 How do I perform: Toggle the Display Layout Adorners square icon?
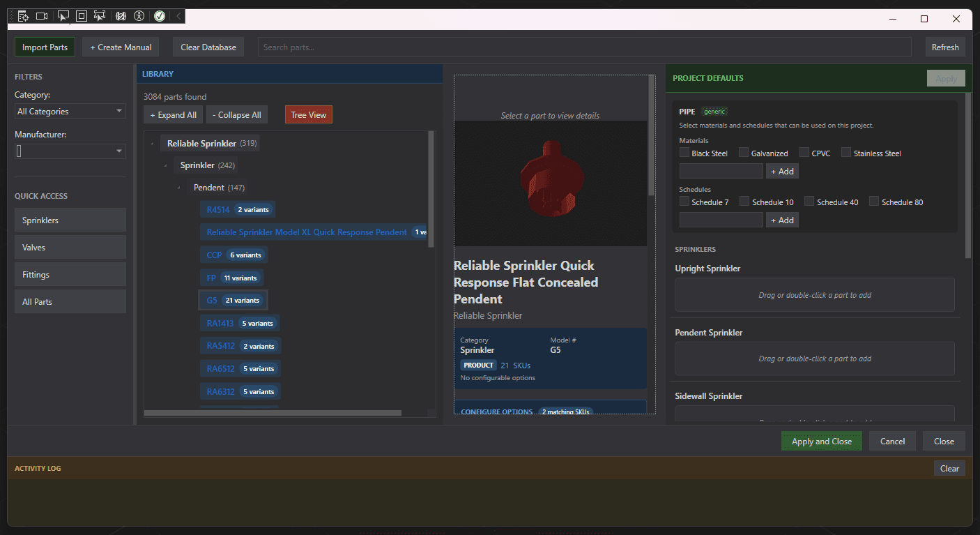tap(82, 16)
